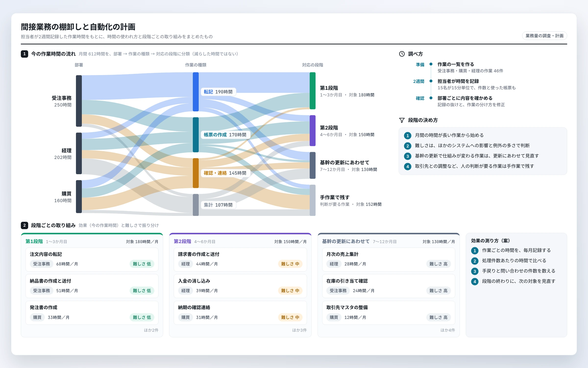Click the teal 帳票の作成 node bar
Image resolution: width=588 pixels, height=368 pixels.
[x=196, y=135]
